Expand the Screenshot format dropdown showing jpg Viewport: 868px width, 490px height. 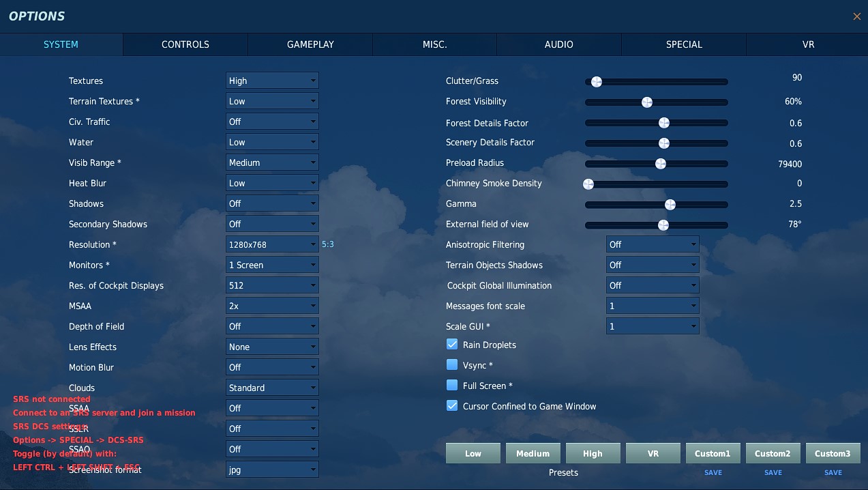click(272, 470)
